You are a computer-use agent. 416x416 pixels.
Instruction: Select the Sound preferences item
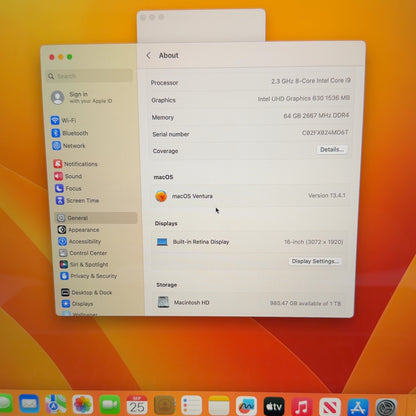click(68, 176)
